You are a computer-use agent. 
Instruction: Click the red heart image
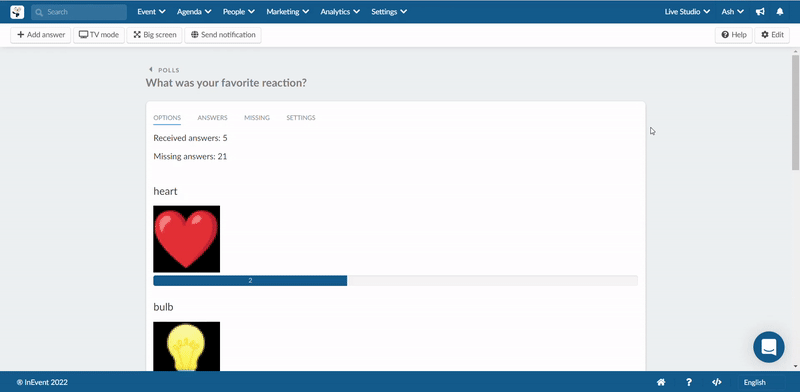186,239
